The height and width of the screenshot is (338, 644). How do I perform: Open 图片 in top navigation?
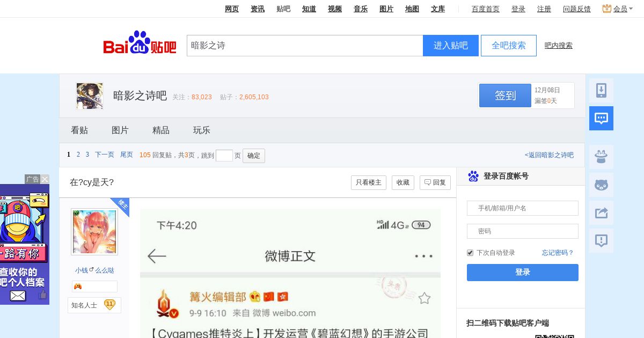(x=386, y=9)
